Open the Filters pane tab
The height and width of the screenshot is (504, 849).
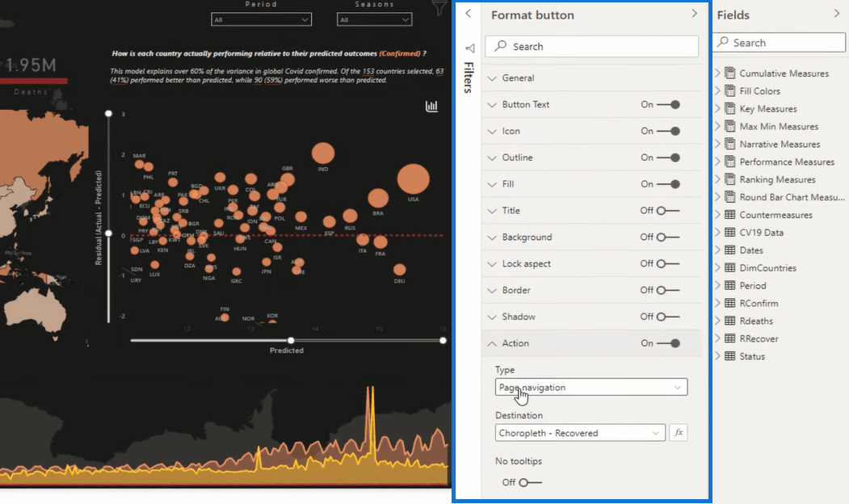click(469, 78)
